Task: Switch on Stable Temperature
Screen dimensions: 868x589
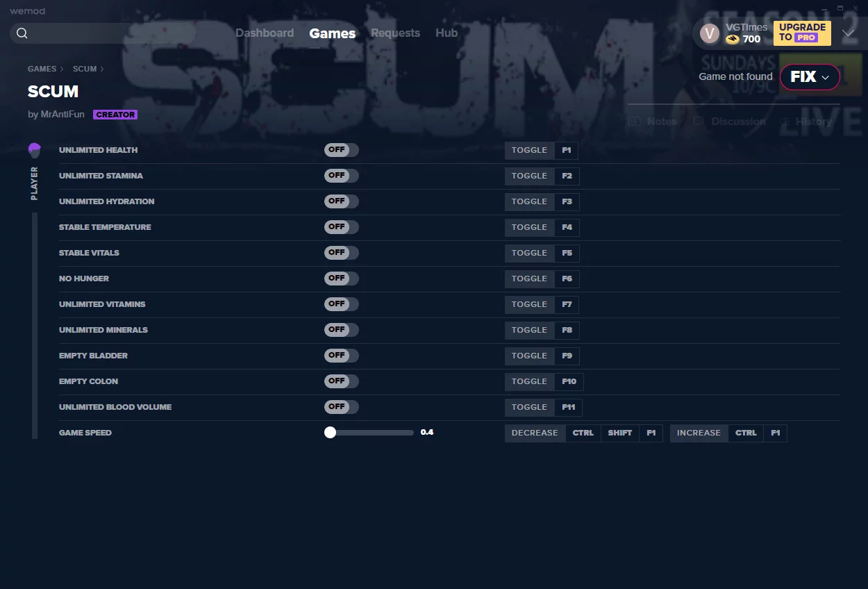Action: [x=342, y=227]
